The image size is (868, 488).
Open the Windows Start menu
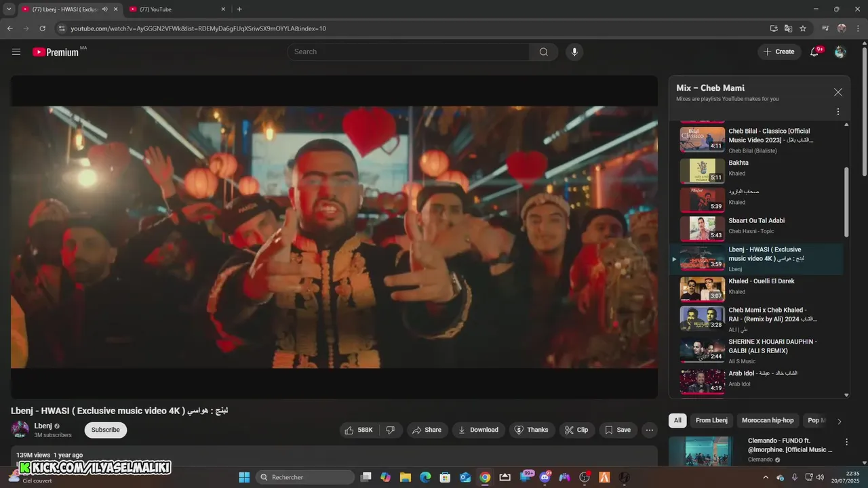tap(244, 477)
